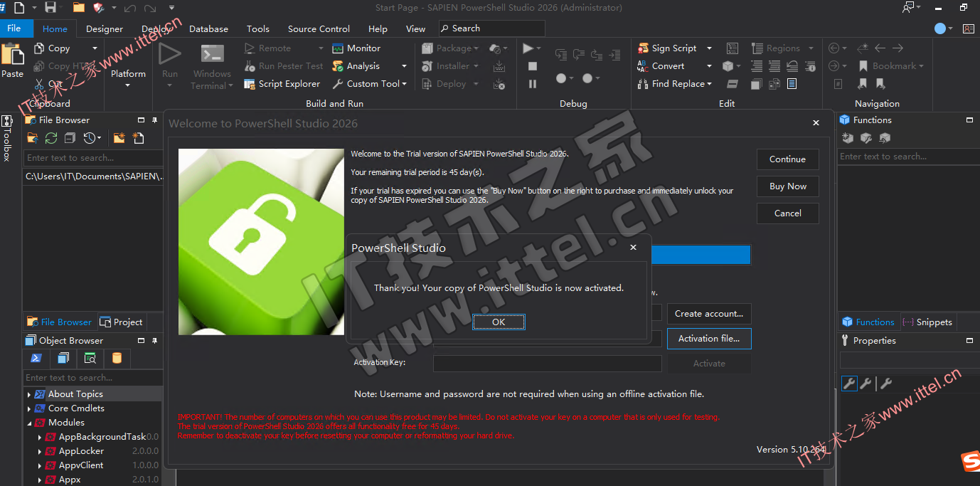Click the categorized properties view icon
This screenshot has height=486, width=980.
(849, 384)
